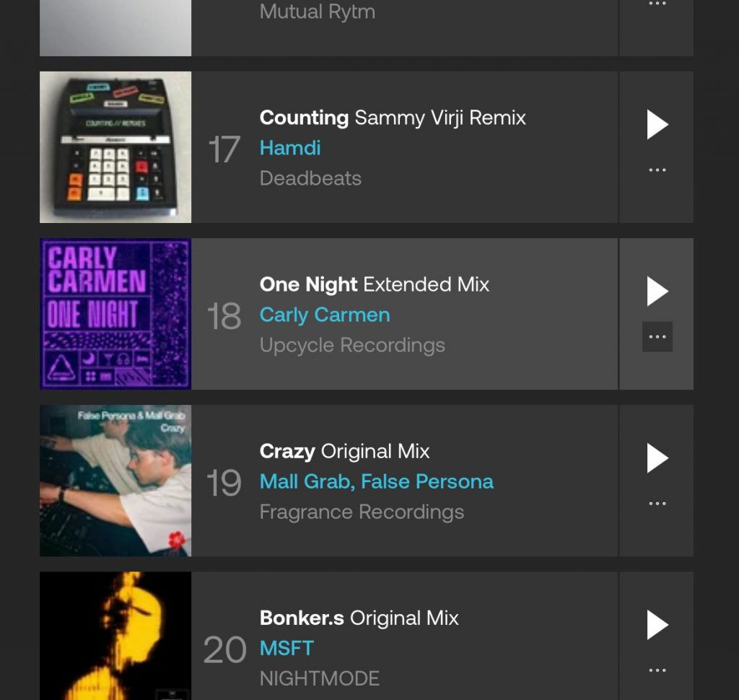The height and width of the screenshot is (700, 739).
Task: Click the purple One Night album artwork
Action: [115, 314]
